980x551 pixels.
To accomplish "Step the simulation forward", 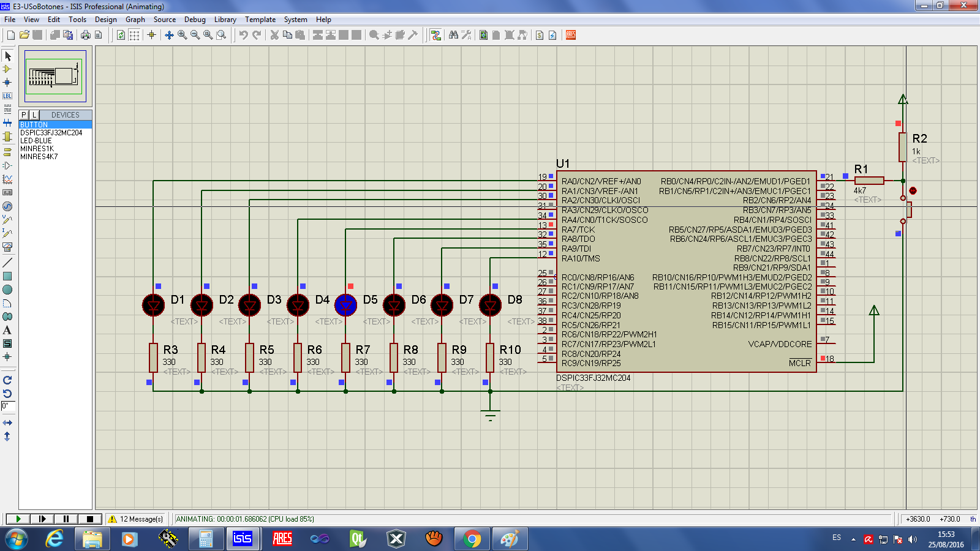I will click(42, 519).
